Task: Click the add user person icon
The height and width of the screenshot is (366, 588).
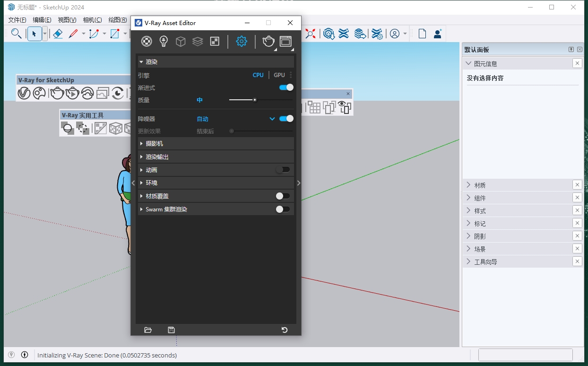Action: (437, 34)
